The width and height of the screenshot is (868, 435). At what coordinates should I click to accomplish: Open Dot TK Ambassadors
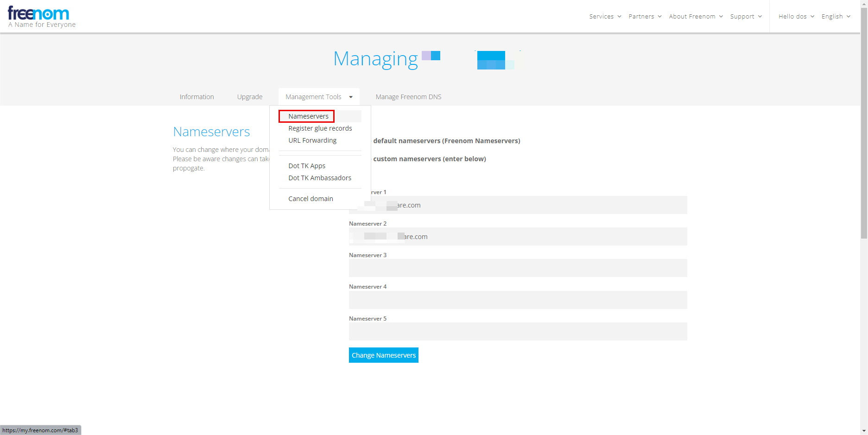pos(320,178)
